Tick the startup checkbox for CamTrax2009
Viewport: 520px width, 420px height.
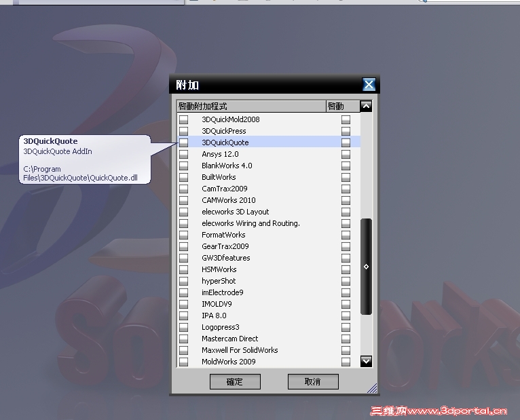tap(346, 189)
